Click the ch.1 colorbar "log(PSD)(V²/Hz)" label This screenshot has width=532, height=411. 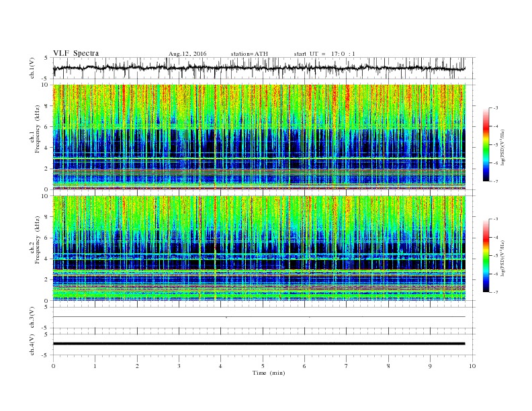tap(503, 146)
